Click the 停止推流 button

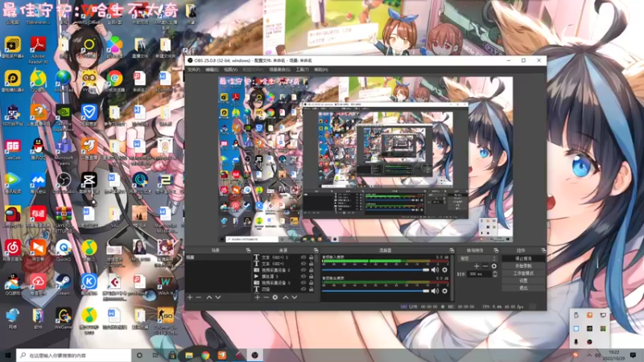(x=523, y=258)
